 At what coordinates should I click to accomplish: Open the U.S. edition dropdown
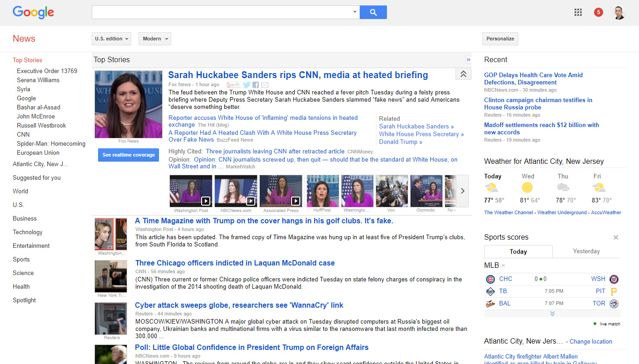click(111, 39)
